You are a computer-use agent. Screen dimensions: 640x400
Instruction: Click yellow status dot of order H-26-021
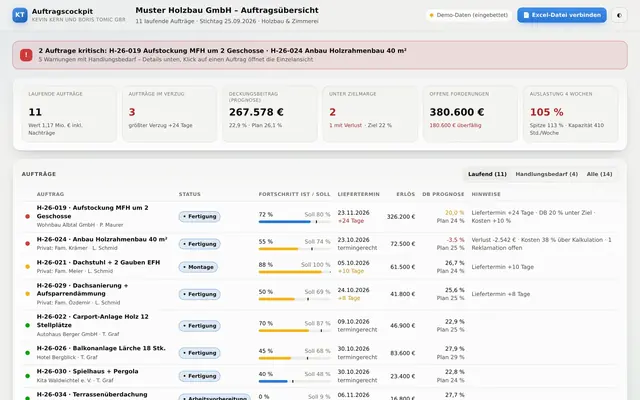27,267
